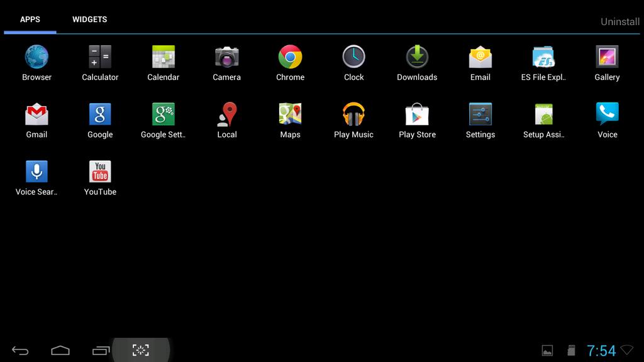Switch to the WIDGETS tab

coord(89,19)
